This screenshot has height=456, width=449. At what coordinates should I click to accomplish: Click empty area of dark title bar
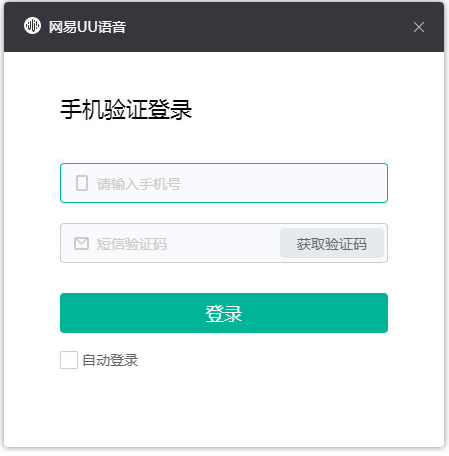pos(267,27)
